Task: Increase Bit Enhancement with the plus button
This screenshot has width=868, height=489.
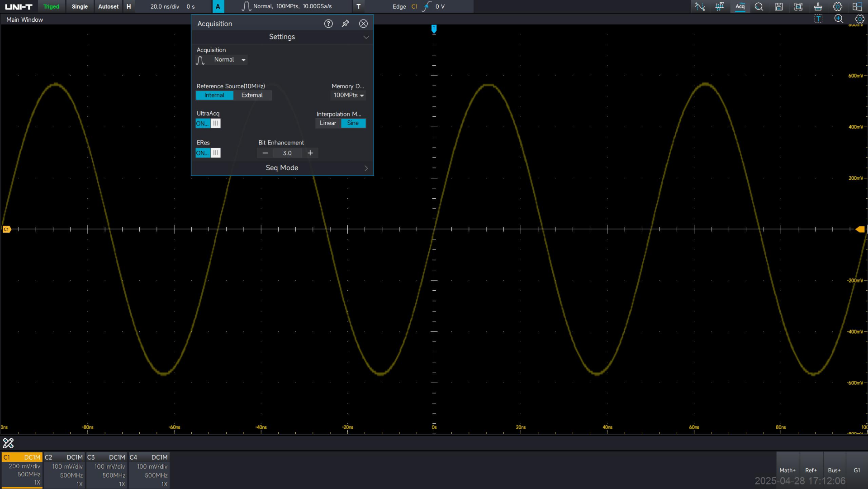Action: click(310, 153)
